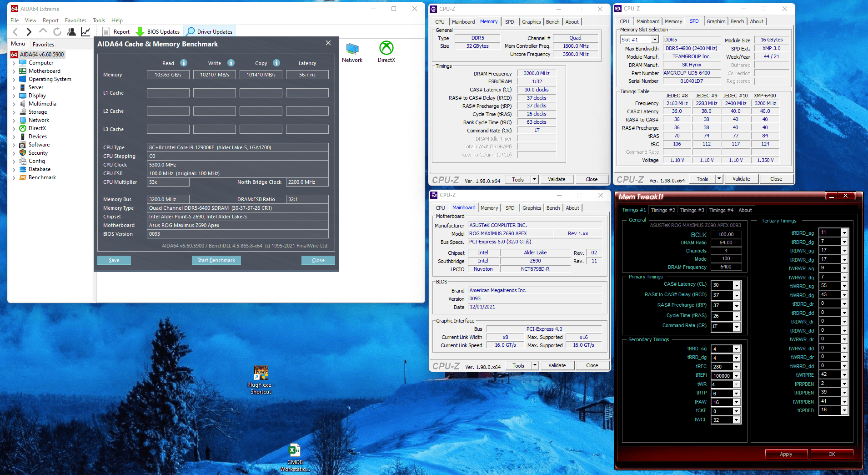The height and width of the screenshot is (475, 868).
Task: Click the AIDA64 refresh icon
Action: click(x=57, y=31)
